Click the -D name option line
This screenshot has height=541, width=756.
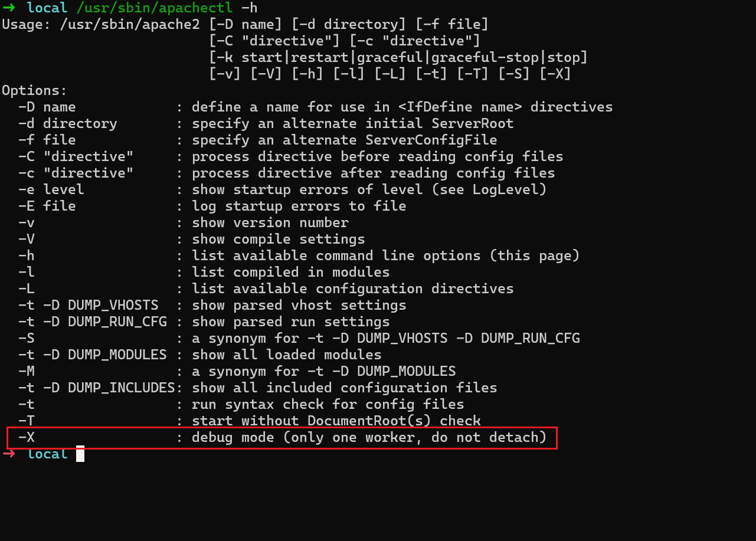(x=47, y=107)
